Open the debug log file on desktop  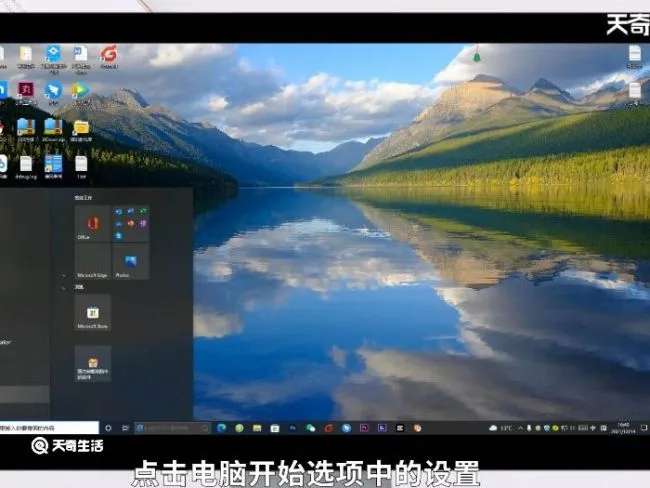tap(26, 167)
